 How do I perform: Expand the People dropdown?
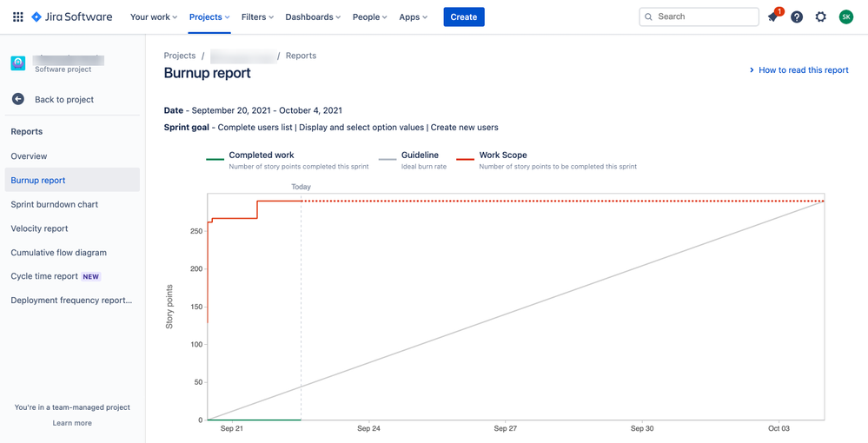[370, 17]
